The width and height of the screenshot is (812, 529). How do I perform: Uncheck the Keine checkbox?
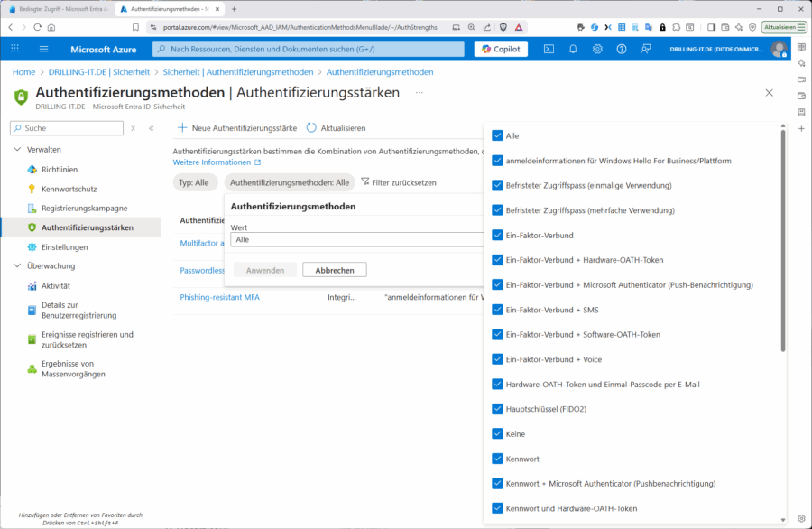click(497, 433)
